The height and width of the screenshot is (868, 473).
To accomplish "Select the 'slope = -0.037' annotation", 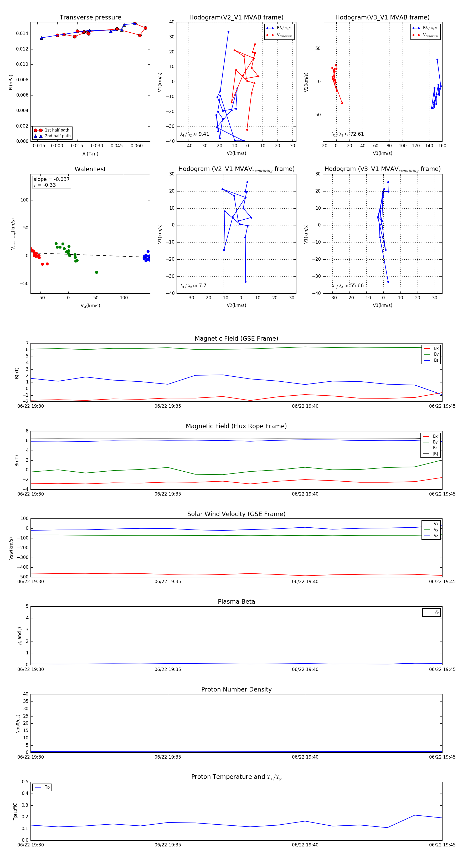I will click(x=52, y=179).
